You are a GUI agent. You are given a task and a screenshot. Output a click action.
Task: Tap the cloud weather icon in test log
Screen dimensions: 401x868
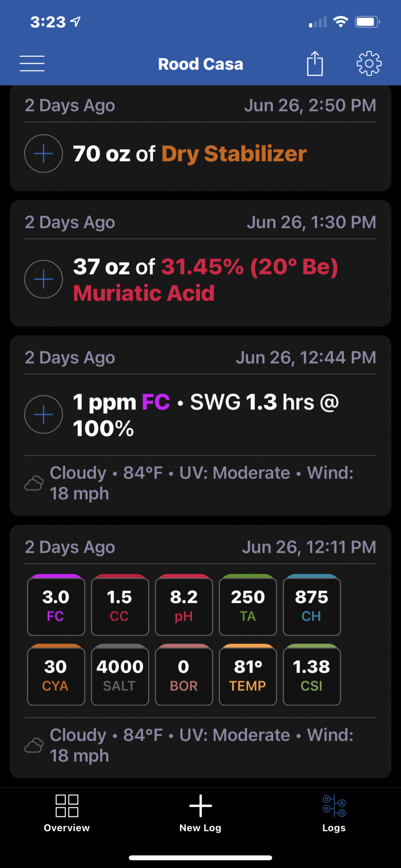pos(34,746)
